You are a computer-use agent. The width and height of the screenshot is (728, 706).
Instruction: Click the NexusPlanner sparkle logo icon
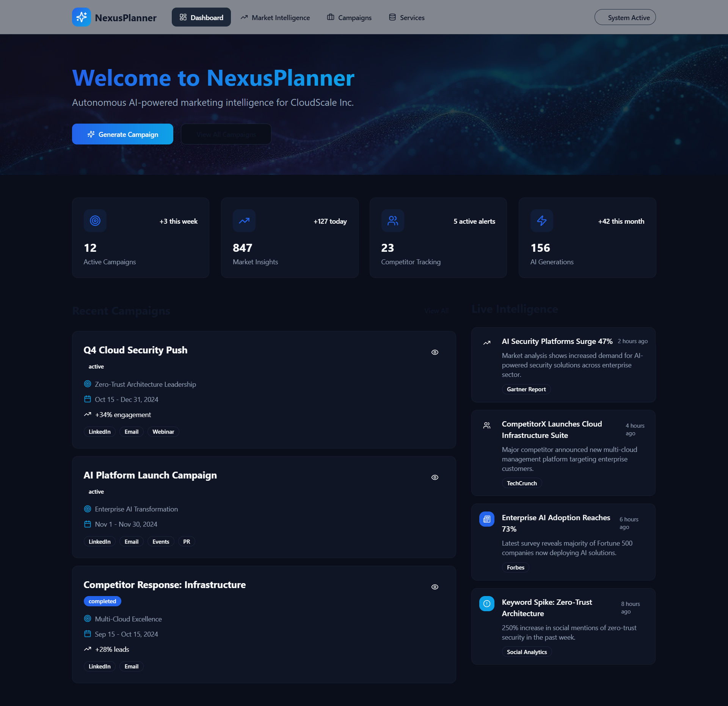point(81,17)
